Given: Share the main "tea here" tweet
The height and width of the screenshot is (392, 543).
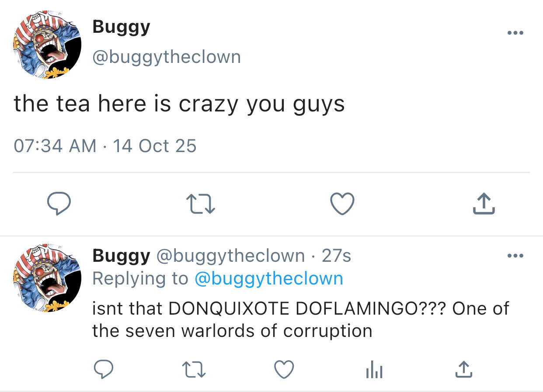Looking at the screenshot, I should point(484,205).
